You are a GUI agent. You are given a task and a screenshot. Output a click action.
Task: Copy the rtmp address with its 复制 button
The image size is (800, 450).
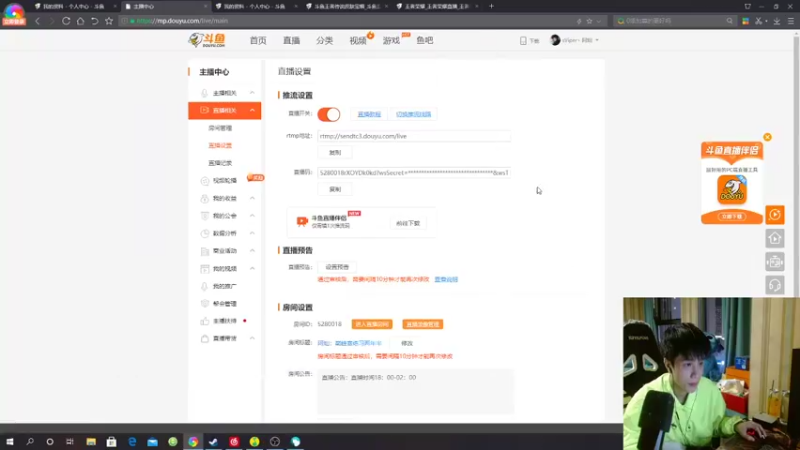coord(335,153)
